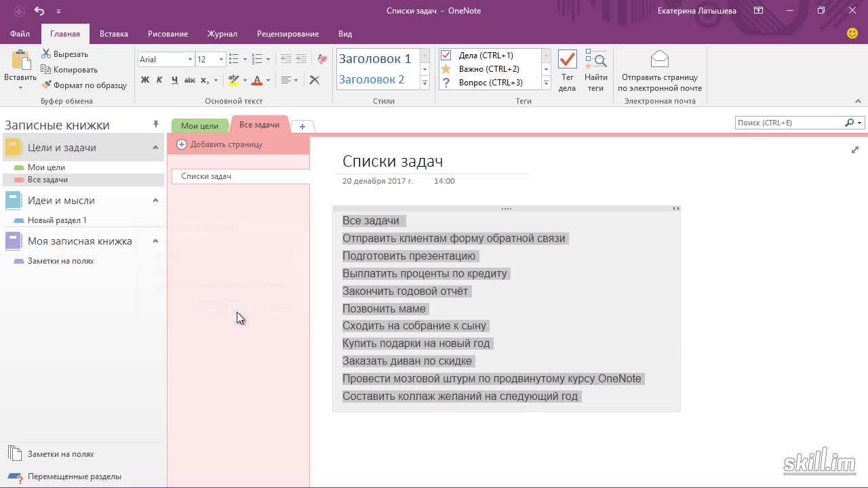This screenshot has width=868, height=488.
Task: Open the quick access toolbar customize arrow
Action: [x=58, y=12]
